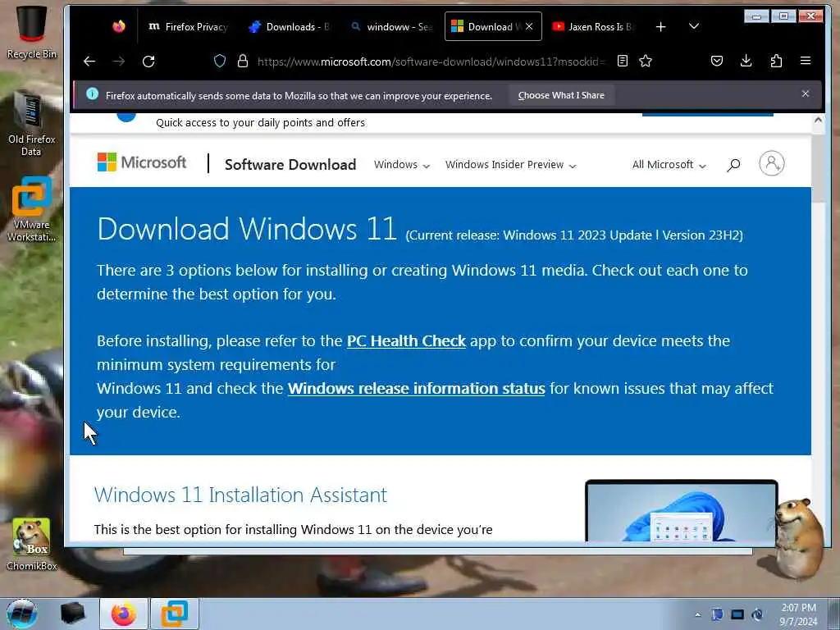
Task: Click 'Quick access to your daily points' text
Action: click(x=260, y=123)
